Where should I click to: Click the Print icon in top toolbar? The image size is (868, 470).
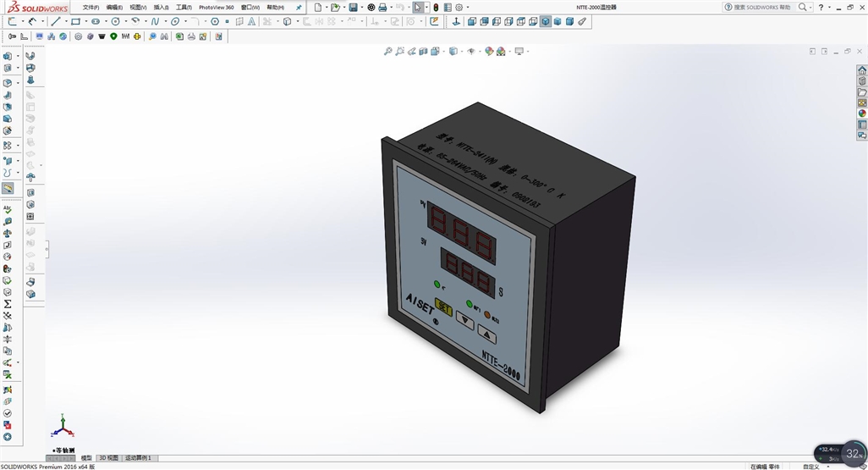pyautogui.click(x=382, y=8)
